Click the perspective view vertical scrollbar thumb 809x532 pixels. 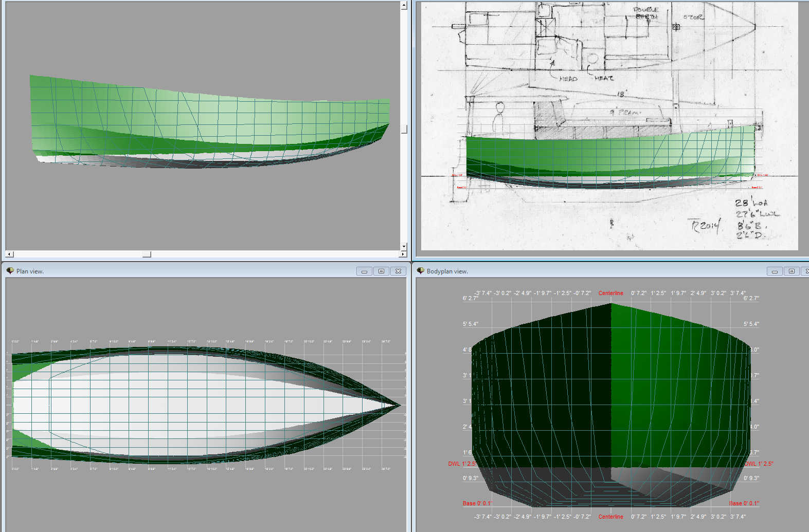[404, 129]
